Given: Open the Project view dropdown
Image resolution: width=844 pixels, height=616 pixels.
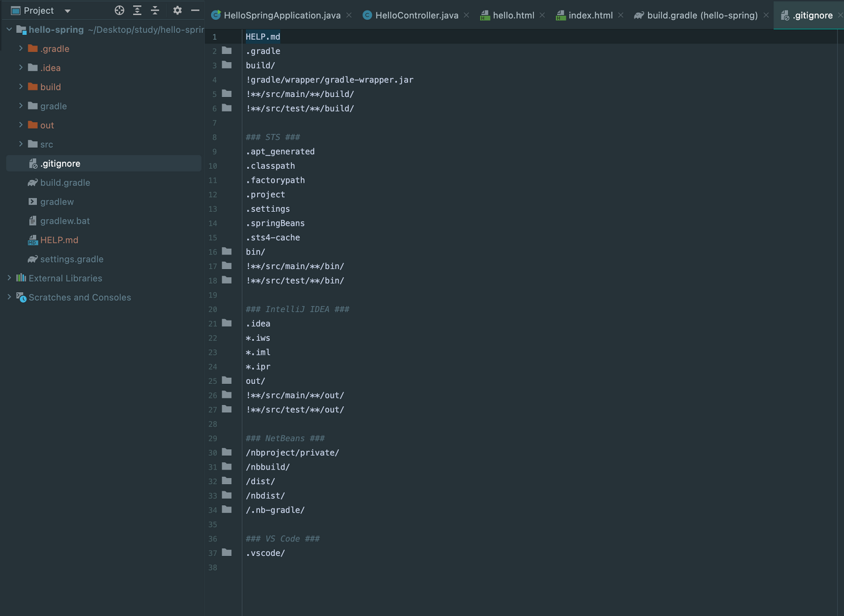Looking at the screenshot, I should pos(67,11).
